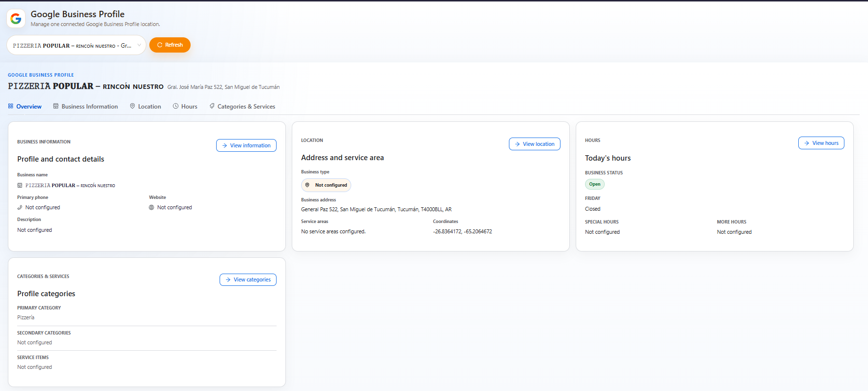The width and height of the screenshot is (868, 391).
Task: Click the Categories & Services tag icon
Action: (x=212, y=106)
